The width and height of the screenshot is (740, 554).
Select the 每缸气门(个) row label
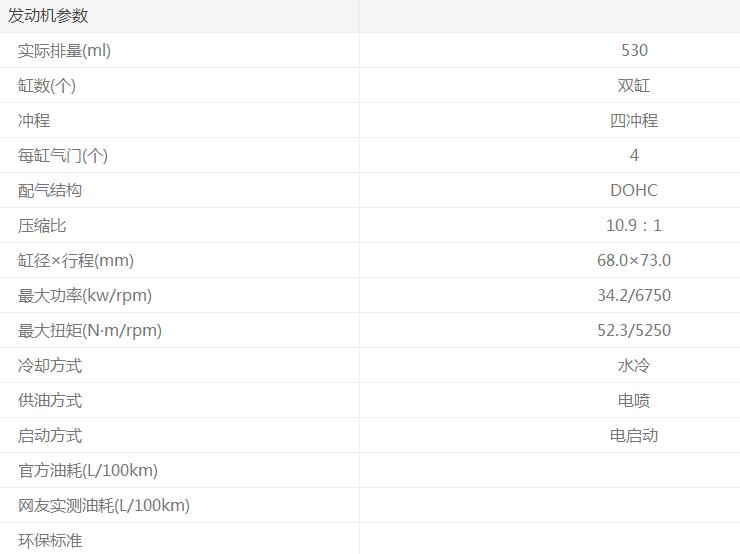(x=63, y=156)
